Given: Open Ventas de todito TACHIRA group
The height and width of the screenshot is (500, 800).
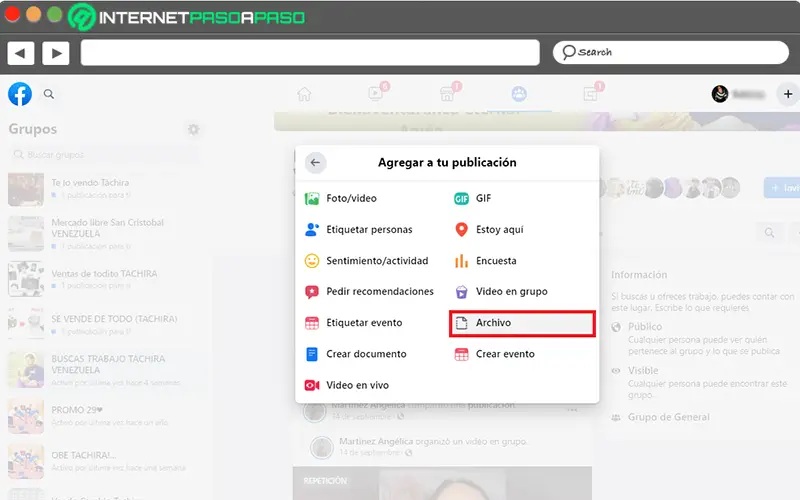Looking at the screenshot, I should (105, 279).
